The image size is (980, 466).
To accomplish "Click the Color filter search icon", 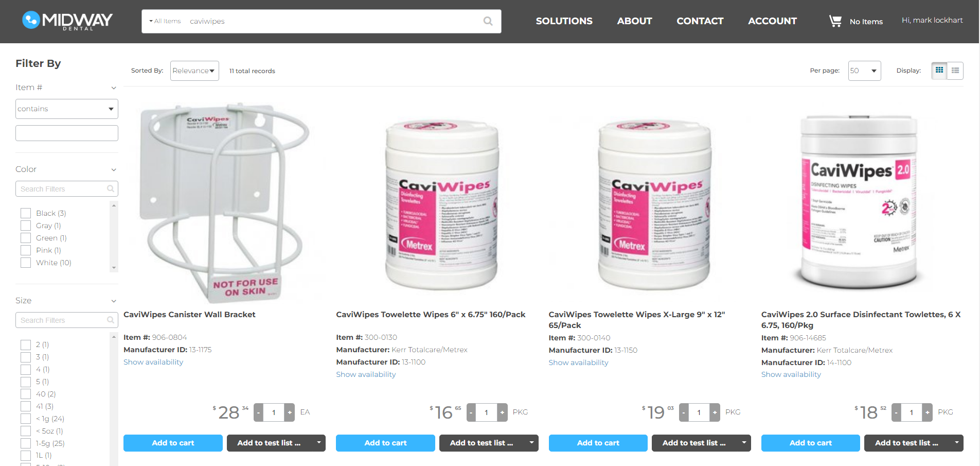I will [110, 189].
